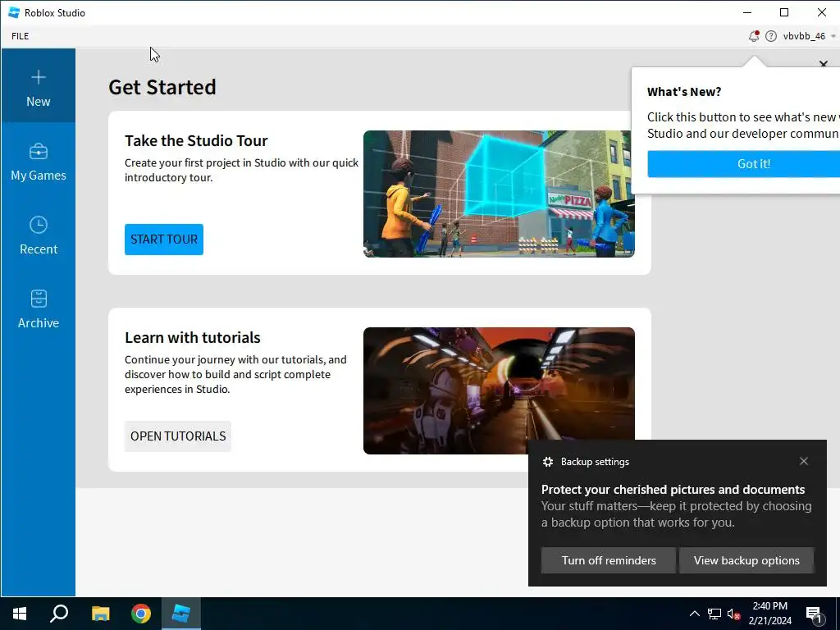840x630 pixels.
Task: Click the Backup settings gear icon
Action: pyautogui.click(x=547, y=462)
